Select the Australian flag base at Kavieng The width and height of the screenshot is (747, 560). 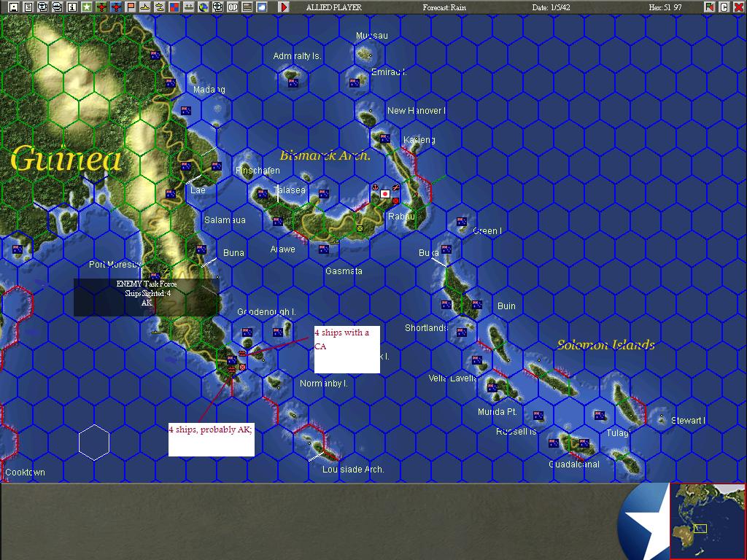pyautogui.click(x=385, y=139)
